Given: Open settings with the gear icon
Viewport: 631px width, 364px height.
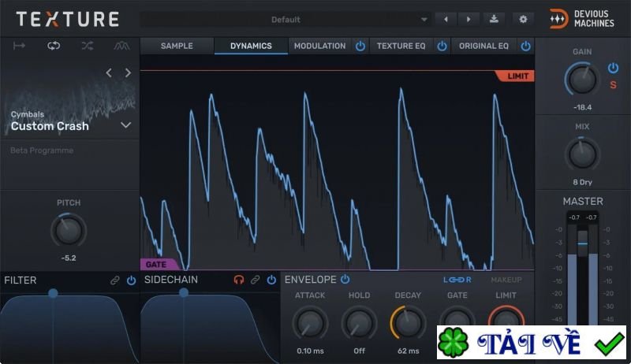Looking at the screenshot, I should pos(522,19).
